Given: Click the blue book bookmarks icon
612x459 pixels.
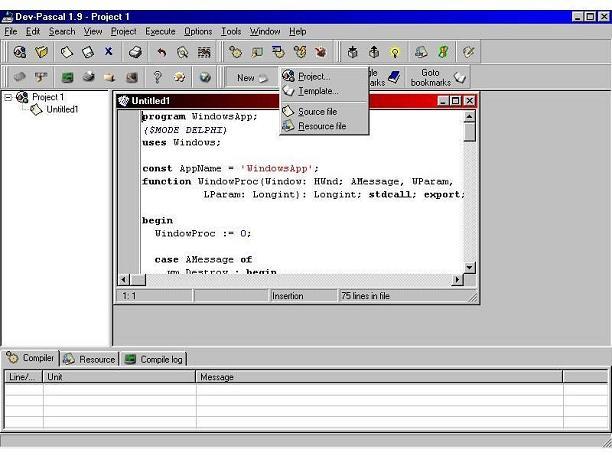Looking at the screenshot, I should (x=394, y=77).
